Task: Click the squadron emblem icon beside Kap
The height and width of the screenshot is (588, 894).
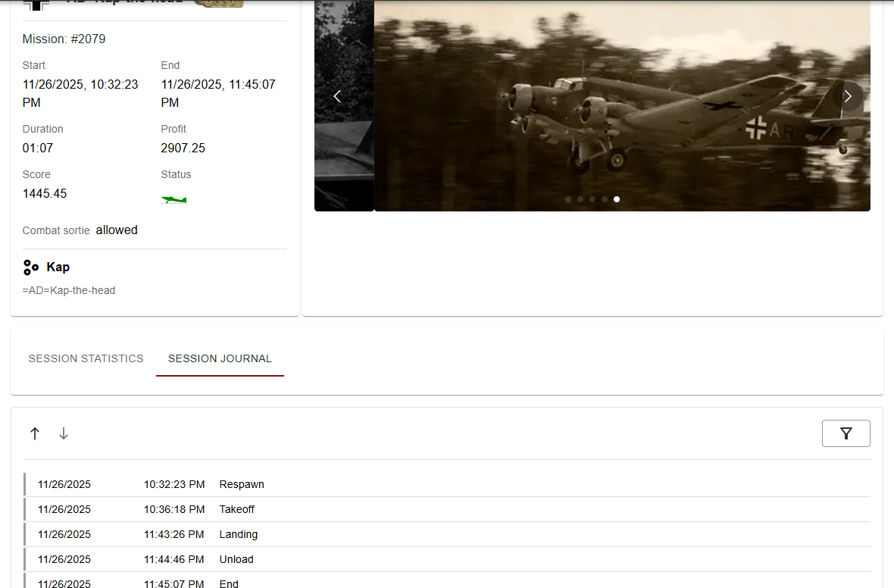Action: point(30,267)
